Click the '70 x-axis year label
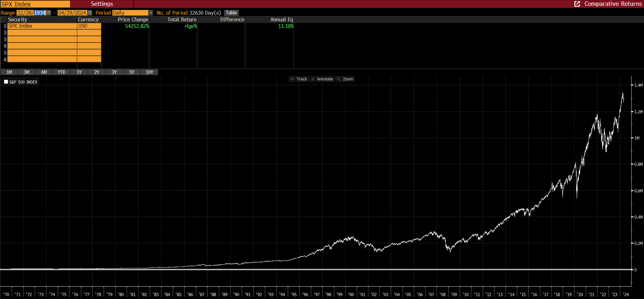 coord(6,294)
